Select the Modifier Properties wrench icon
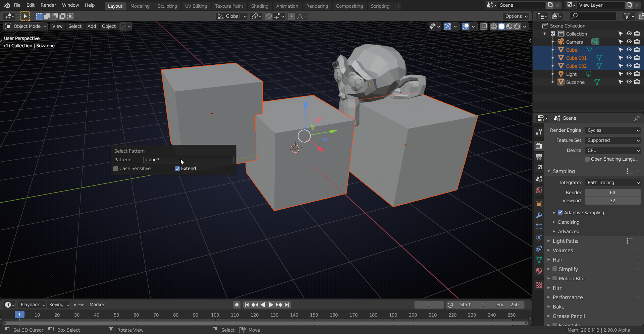 [539, 215]
